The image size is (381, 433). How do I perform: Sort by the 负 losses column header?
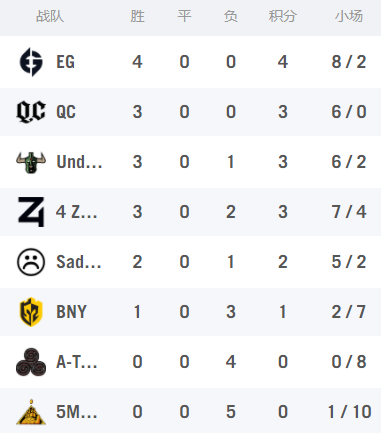point(231,16)
